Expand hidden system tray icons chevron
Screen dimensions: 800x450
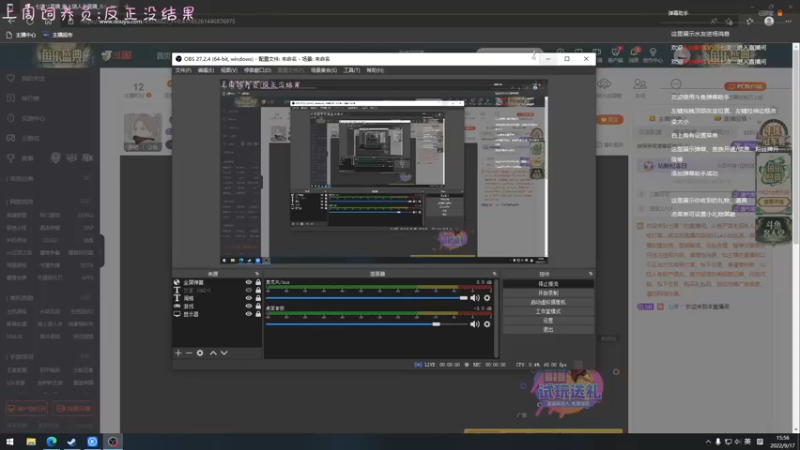tap(708, 442)
